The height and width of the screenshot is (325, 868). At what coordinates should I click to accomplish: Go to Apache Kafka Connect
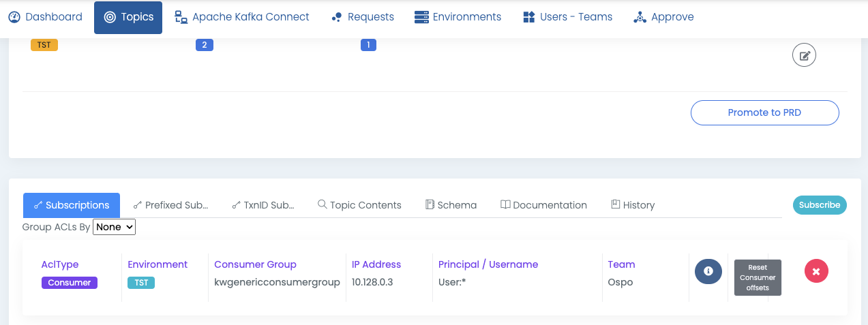click(242, 17)
